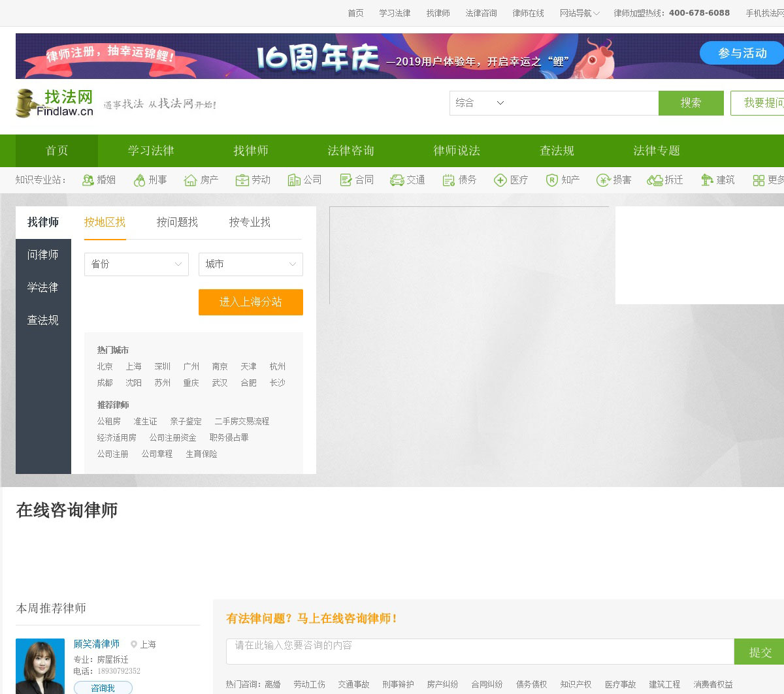Image resolution: width=784 pixels, height=694 pixels.
Task: Open 顾笑清律师 lawyer photo
Action: click(x=41, y=666)
